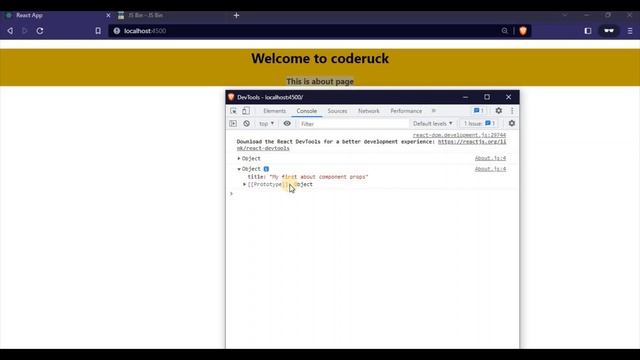The height and width of the screenshot is (360, 640).
Task: Minimize the DevTools window
Action: 465,97
